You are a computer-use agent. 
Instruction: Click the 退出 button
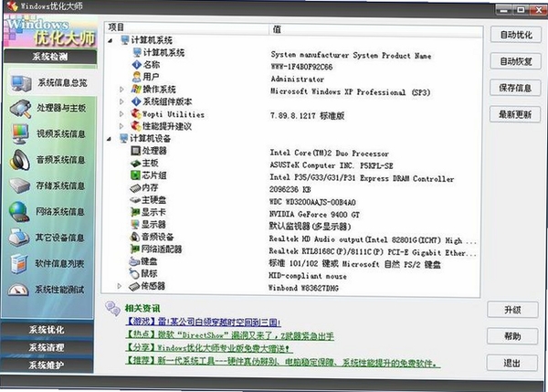[512, 363]
